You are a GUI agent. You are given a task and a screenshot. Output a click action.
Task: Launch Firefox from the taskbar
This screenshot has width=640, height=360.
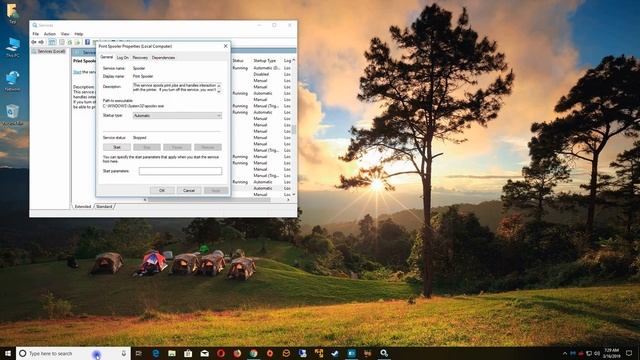pyautogui.click(x=237, y=353)
